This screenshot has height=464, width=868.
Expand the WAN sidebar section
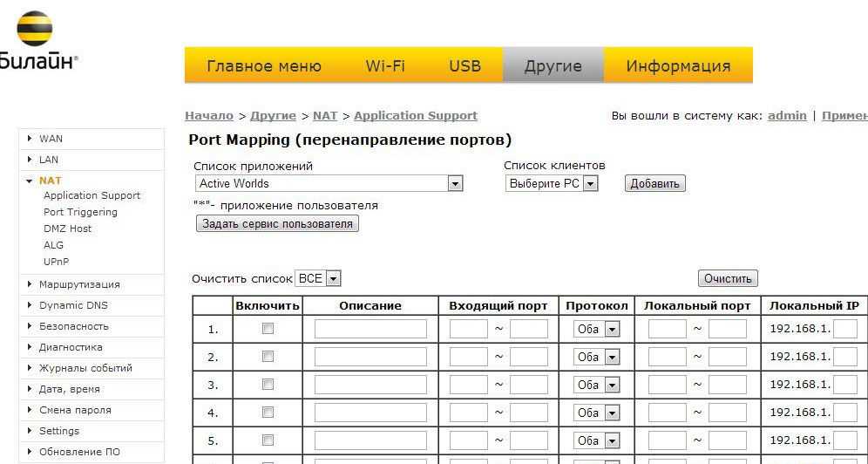51,139
